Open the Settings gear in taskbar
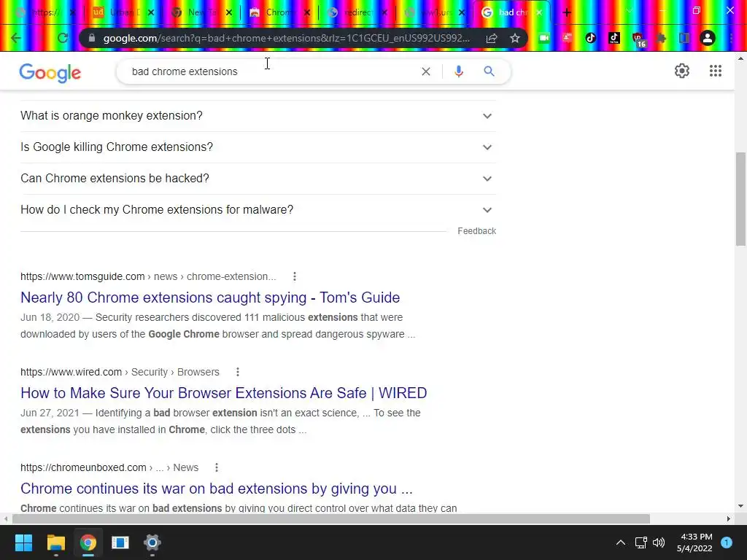 (152, 542)
